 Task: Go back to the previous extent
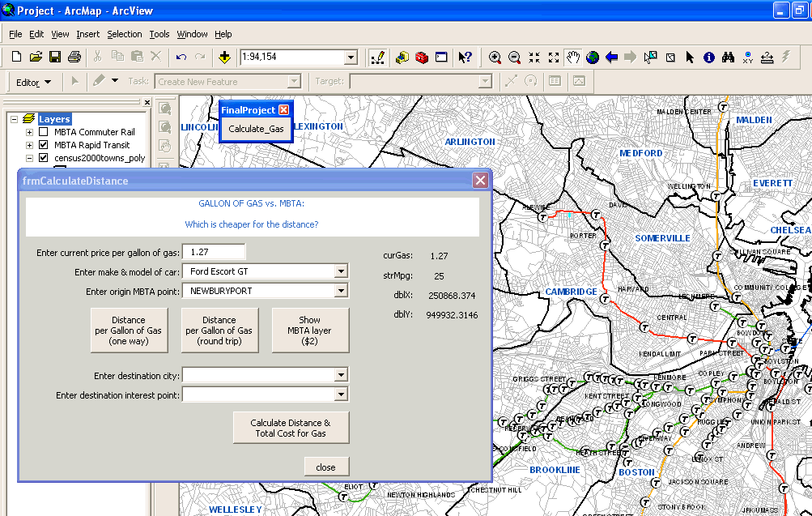pos(611,57)
